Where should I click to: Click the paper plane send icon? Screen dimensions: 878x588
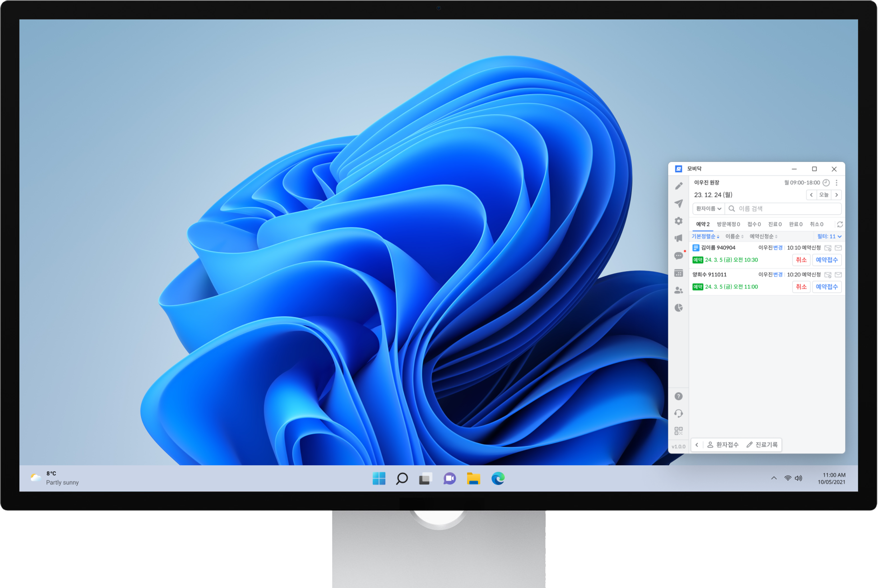678,203
